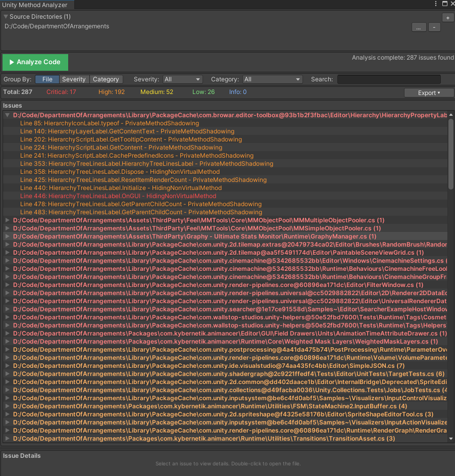Select the Unity Method Analyzer window tab
Image resolution: width=455 pixels, height=476 pixels.
click(x=35, y=5)
